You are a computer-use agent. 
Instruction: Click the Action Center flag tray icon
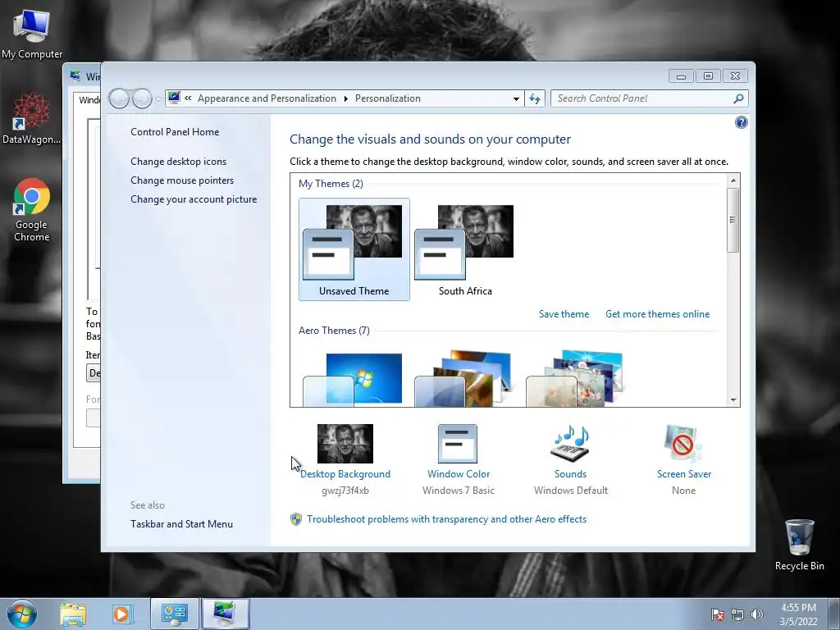click(718, 614)
